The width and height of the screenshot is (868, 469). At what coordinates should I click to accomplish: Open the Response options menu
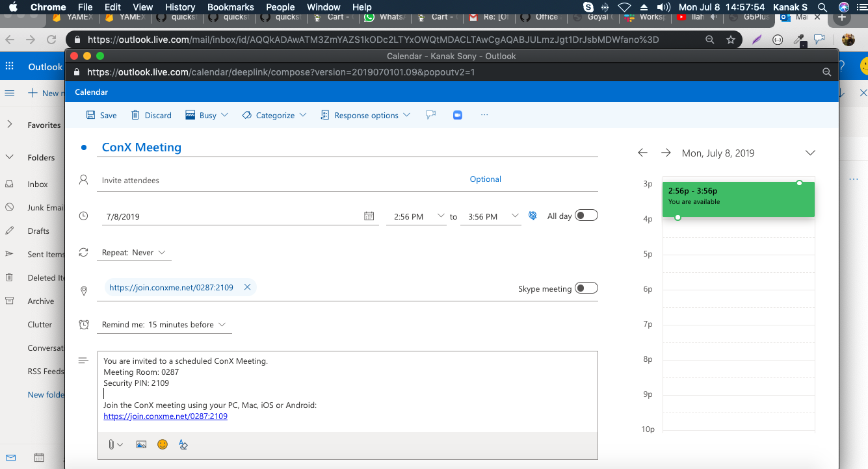tap(365, 114)
